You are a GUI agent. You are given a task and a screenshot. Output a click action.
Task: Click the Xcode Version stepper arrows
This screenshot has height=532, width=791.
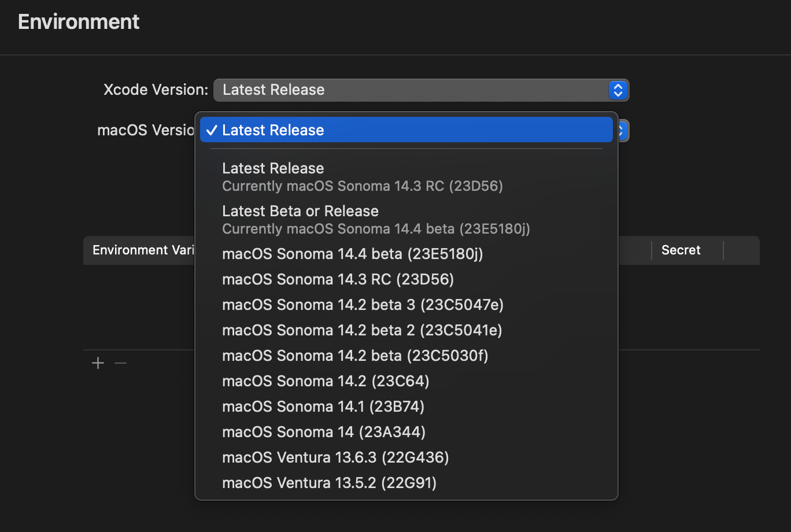point(618,90)
